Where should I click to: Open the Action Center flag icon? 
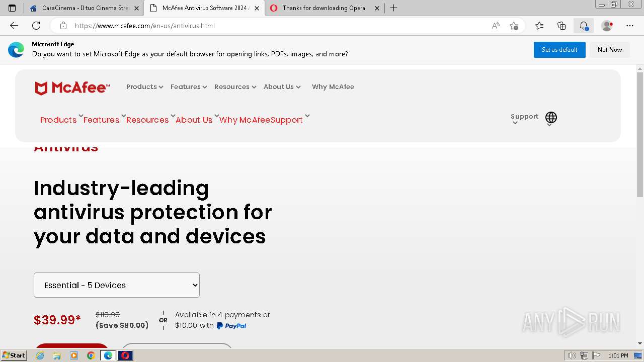point(595,355)
